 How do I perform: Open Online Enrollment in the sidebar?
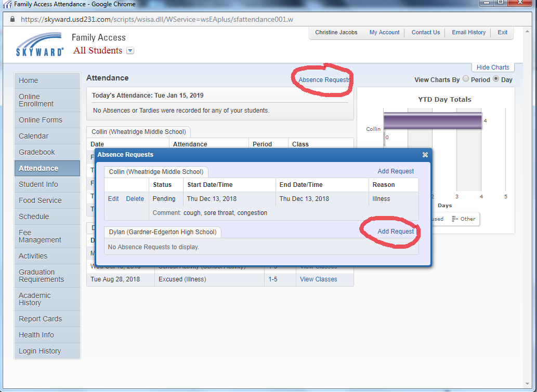click(47, 100)
